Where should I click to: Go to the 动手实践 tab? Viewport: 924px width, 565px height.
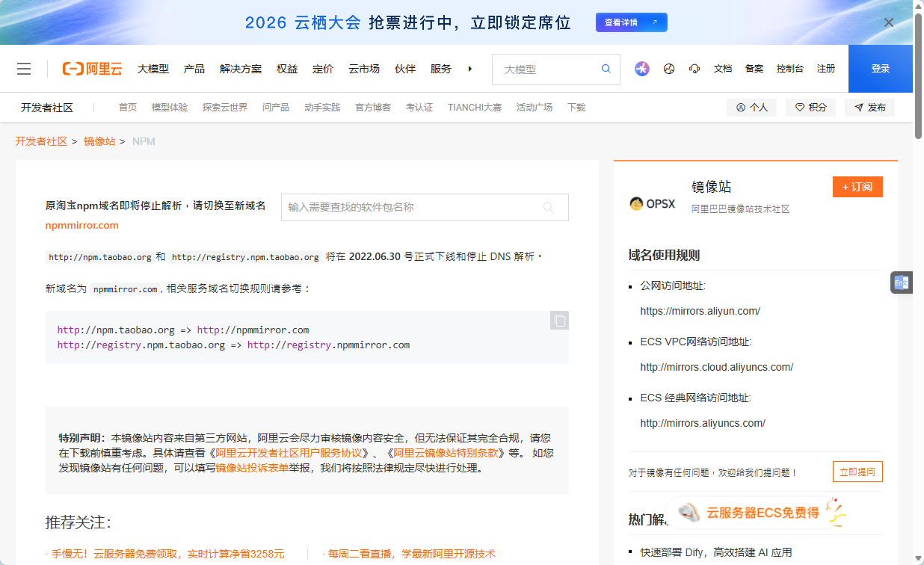point(322,108)
